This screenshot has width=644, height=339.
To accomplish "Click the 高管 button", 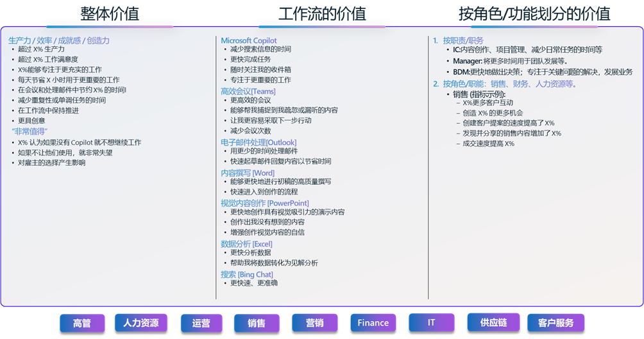I will pyautogui.click(x=82, y=324).
